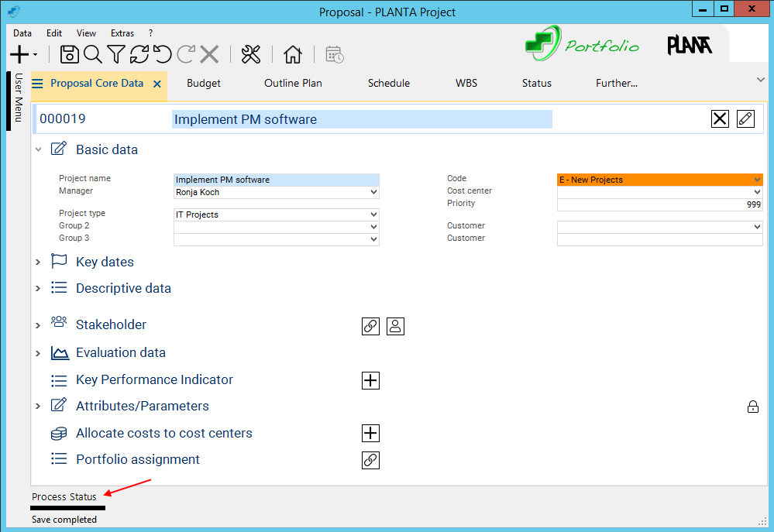Click the Stakeholder people icon
The height and width of the screenshot is (532, 774).
[59, 322]
